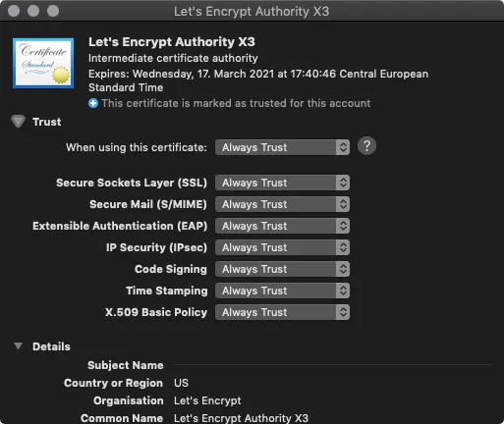
Task: Click the certificate thumbnail icon
Action: click(43, 63)
